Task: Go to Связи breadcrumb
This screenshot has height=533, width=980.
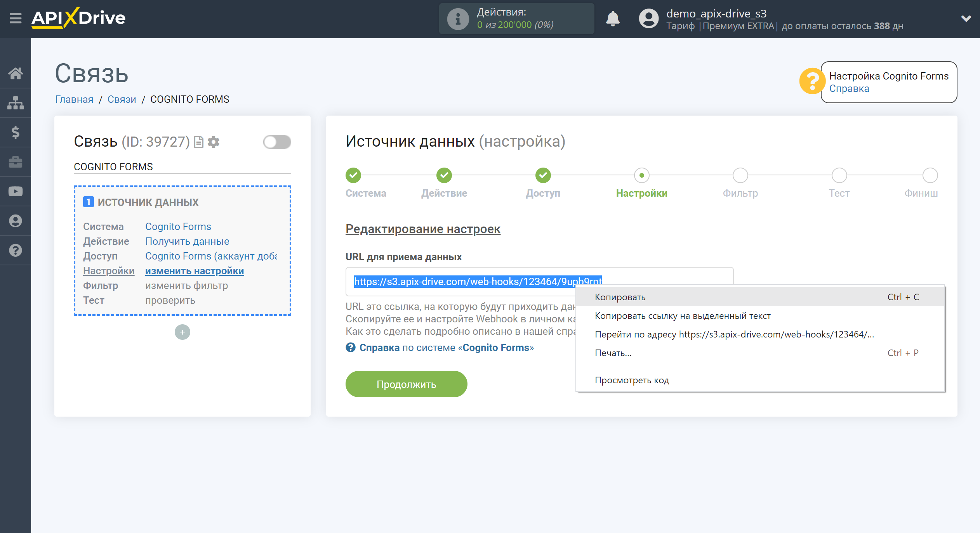Action: point(122,99)
